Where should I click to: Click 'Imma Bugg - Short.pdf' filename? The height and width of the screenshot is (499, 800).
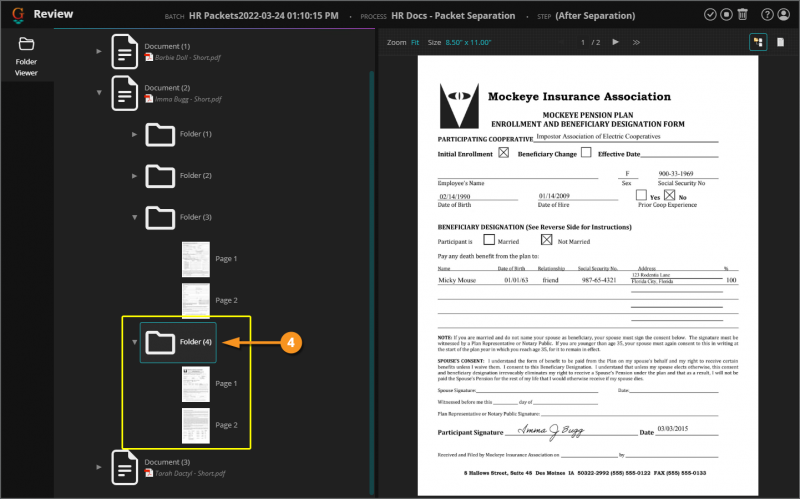[x=188, y=99]
